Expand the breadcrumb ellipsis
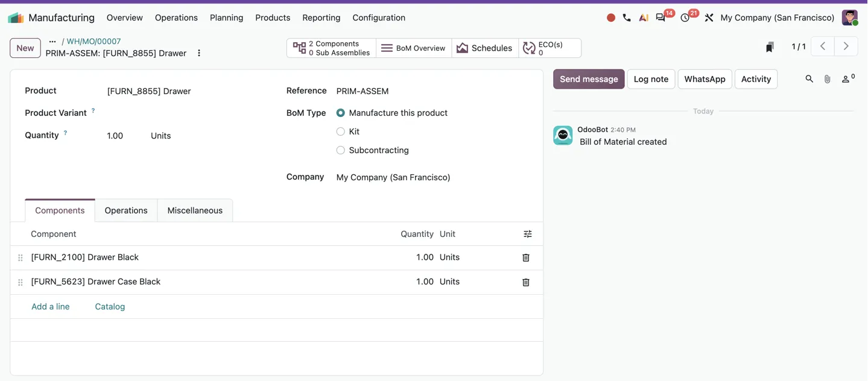The image size is (868, 381). (52, 42)
